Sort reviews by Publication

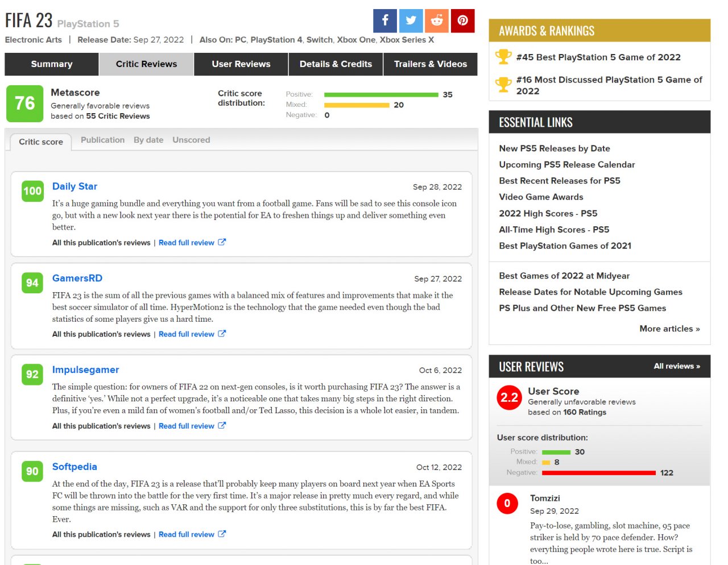tap(102, 140)
